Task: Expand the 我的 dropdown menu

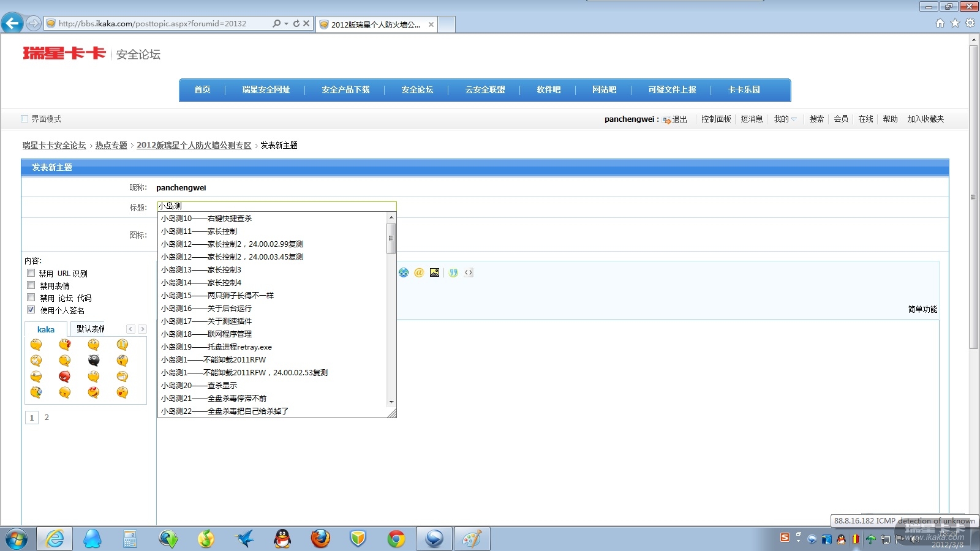Action: [785, 119]
